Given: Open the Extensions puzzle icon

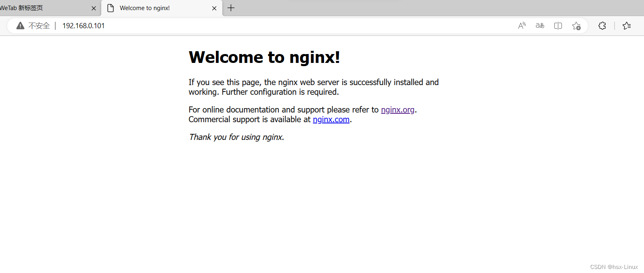Looking at the screenshot, I should (x=602, y=26).
